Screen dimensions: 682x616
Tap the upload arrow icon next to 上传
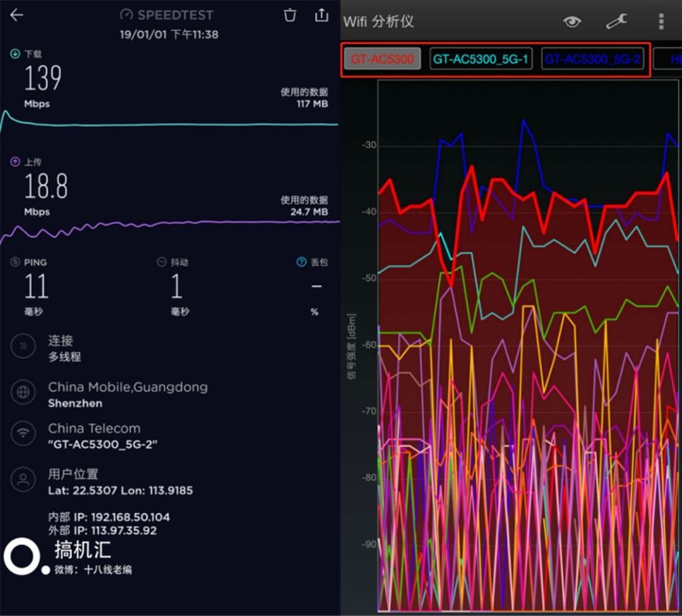15,162
